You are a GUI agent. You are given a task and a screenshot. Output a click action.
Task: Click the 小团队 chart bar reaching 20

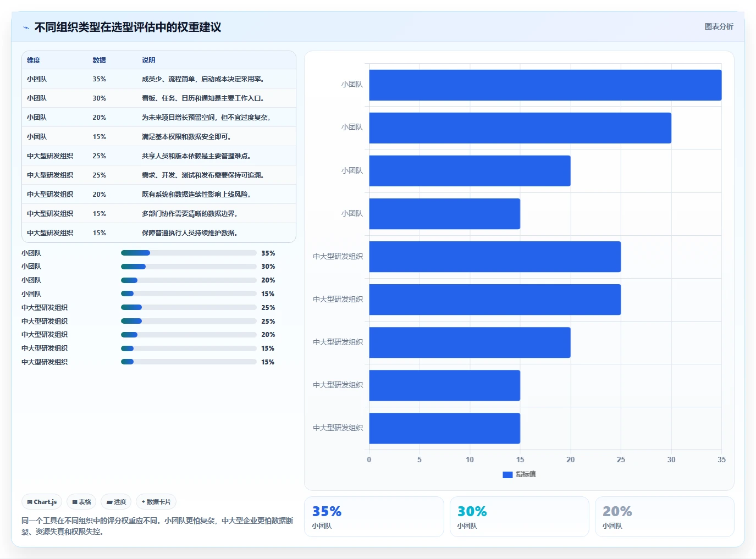(470, 171)
